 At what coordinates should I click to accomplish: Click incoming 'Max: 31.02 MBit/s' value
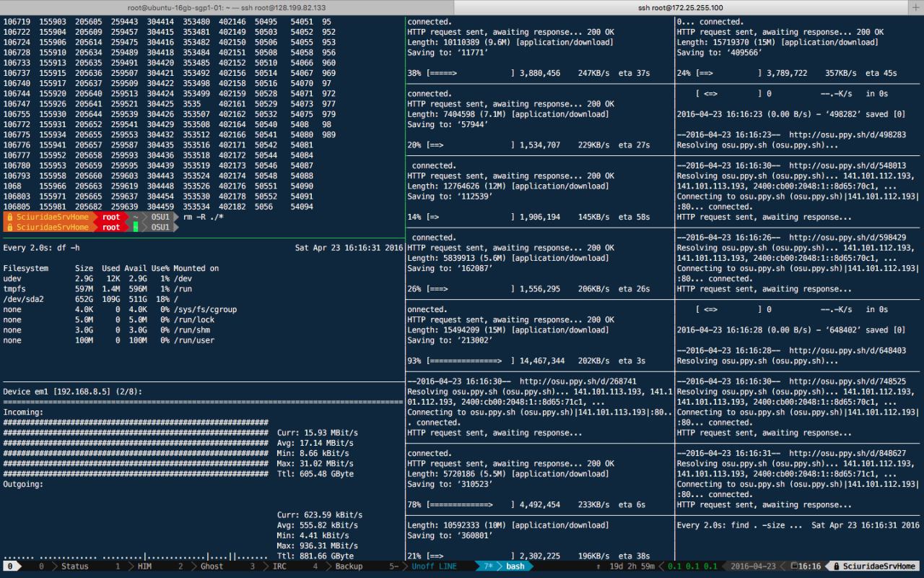click(315, 464)
